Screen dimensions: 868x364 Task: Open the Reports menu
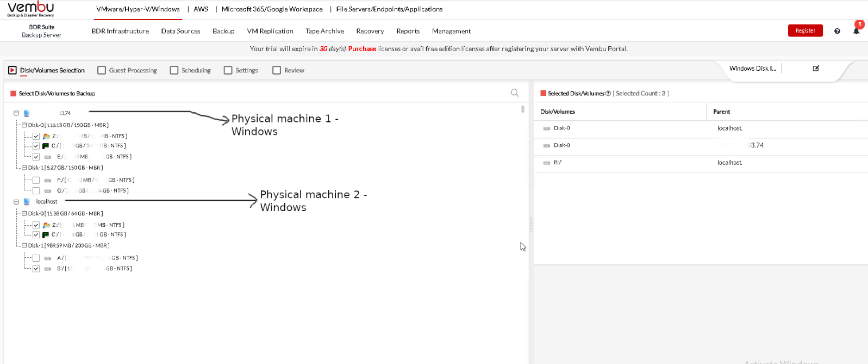[x=408, y=31]
